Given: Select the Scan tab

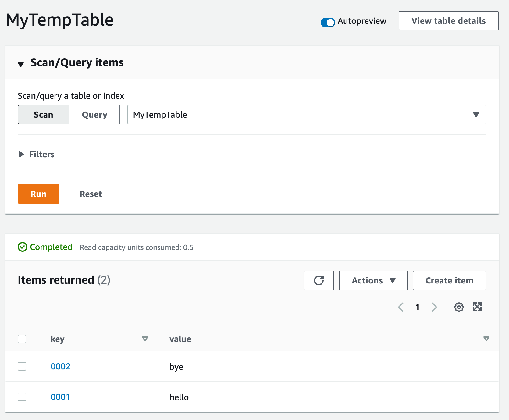Looking at the screenshot, I should pyautogui.click(x=43, y=115).
